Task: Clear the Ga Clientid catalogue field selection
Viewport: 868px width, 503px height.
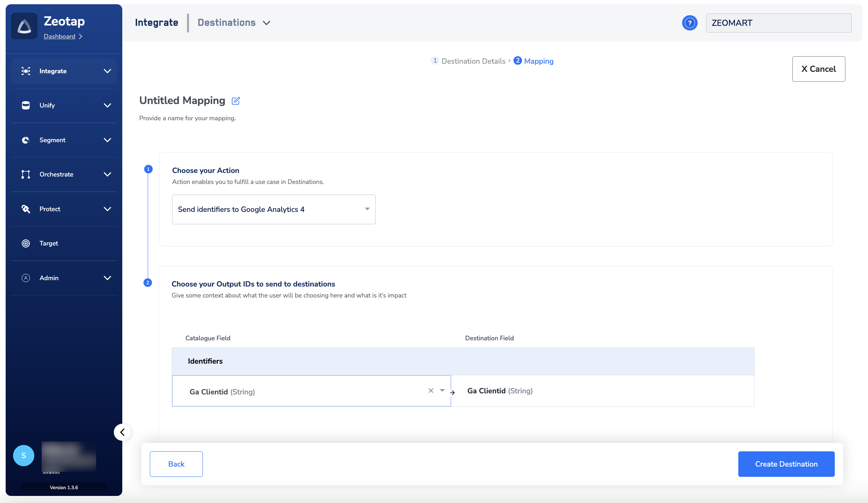Action: pos(431,391)
